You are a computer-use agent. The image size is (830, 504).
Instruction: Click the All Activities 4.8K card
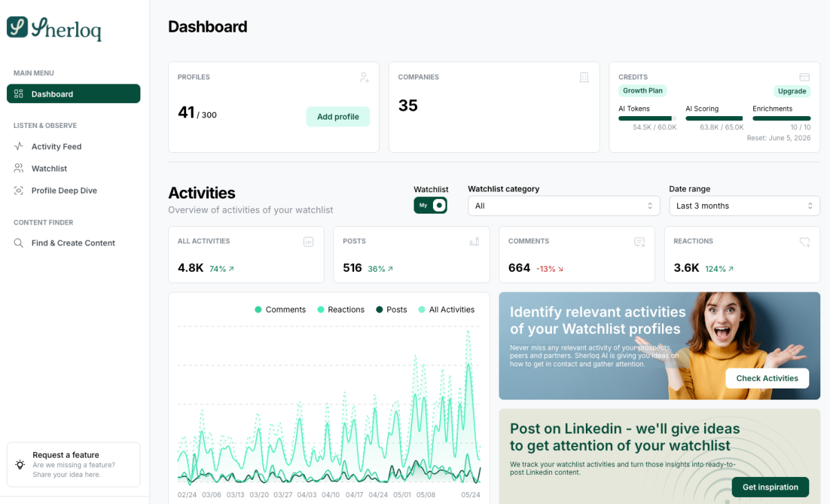[246, 254]
